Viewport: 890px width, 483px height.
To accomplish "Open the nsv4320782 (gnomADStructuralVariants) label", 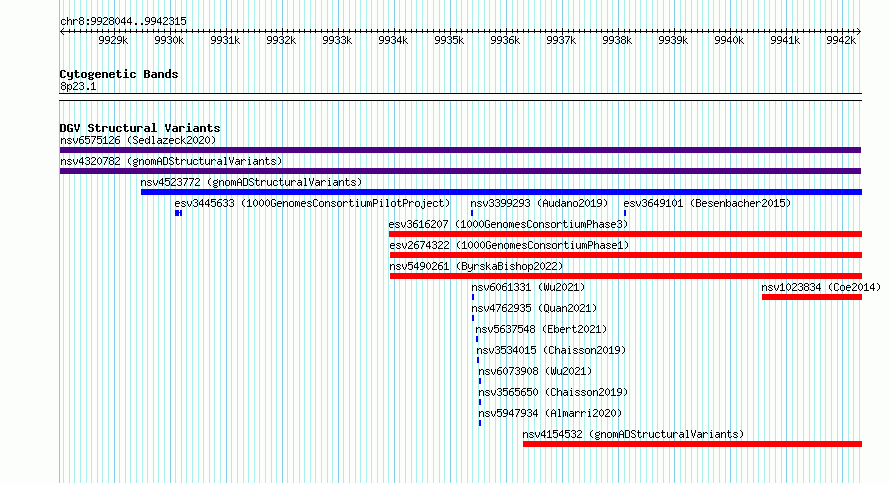I will (x=171, y=161).
